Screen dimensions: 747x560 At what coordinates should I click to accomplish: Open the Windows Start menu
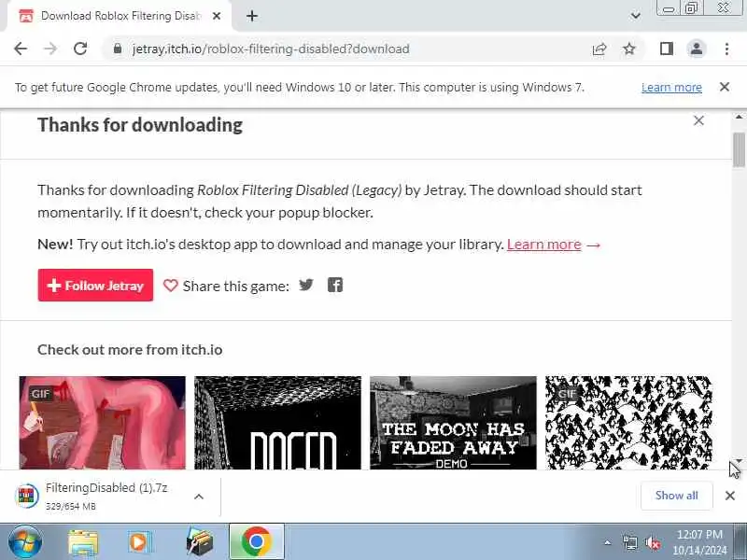pos(25,542)
